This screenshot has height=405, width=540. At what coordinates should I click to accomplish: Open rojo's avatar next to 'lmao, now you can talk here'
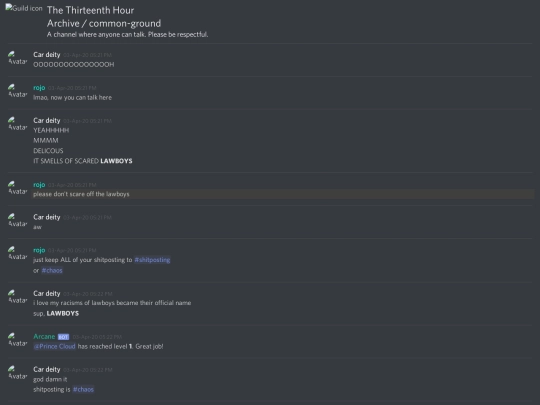point(18,91)
